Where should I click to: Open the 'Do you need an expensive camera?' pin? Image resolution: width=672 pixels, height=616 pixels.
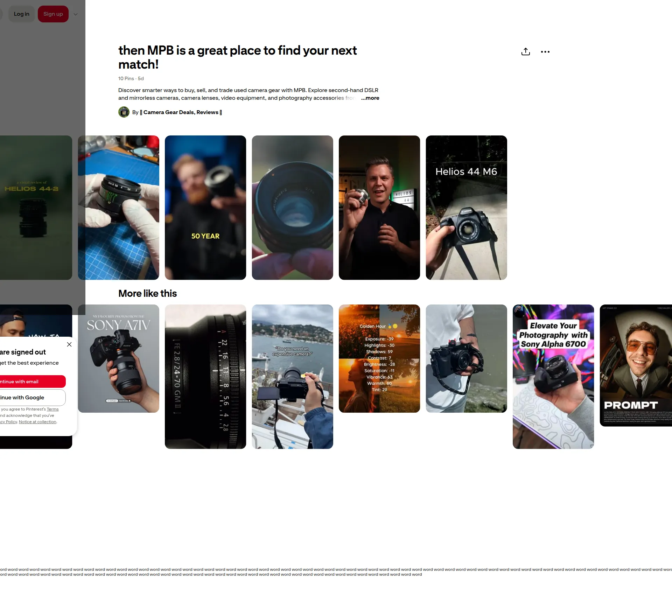tap(293, 377)
